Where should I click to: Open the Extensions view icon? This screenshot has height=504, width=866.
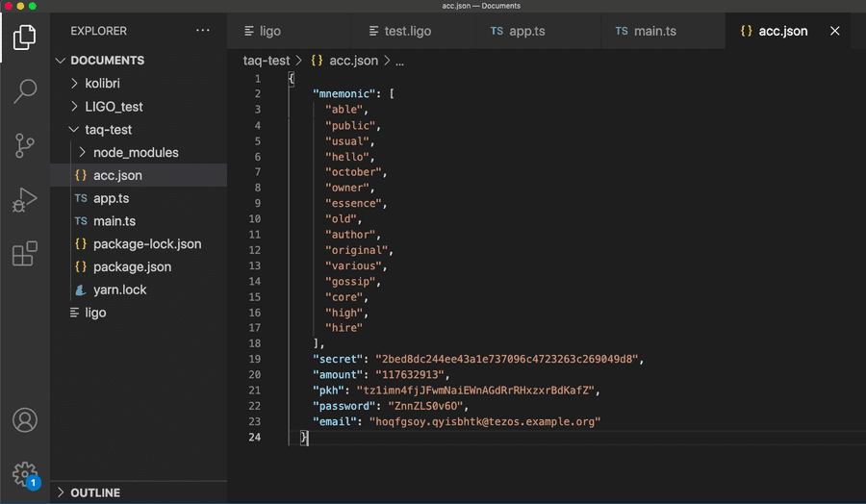click(25, 254)
